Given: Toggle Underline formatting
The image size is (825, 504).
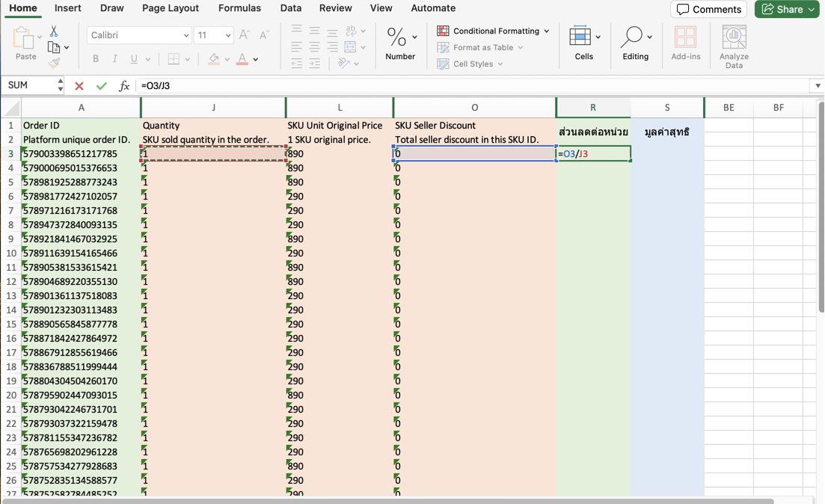Looking at the screenshot, I should coord(134,59).
